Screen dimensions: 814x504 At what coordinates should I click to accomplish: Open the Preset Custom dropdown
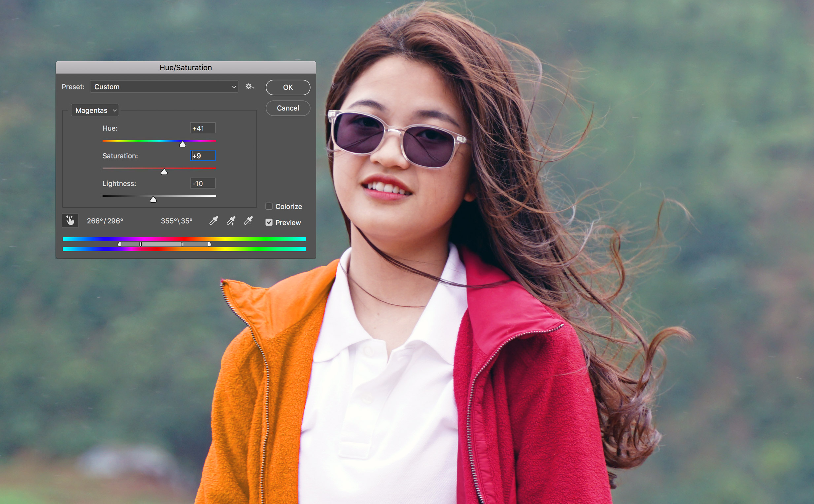pos(164,87)
